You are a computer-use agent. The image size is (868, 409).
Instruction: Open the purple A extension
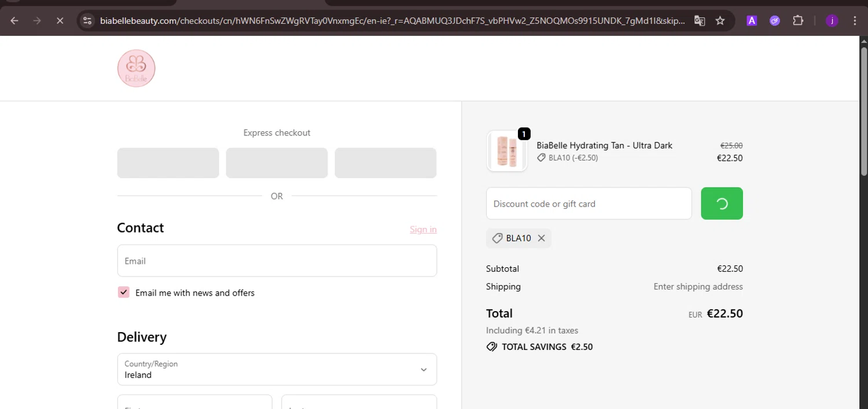point(752,21)
